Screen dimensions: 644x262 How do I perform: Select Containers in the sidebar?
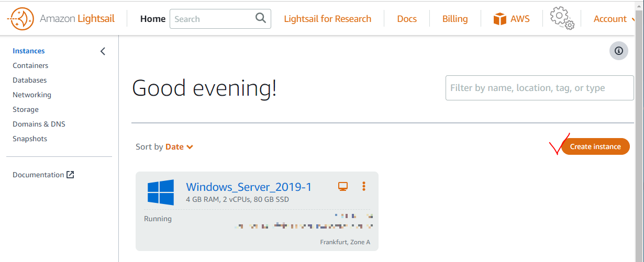point(30,65)
